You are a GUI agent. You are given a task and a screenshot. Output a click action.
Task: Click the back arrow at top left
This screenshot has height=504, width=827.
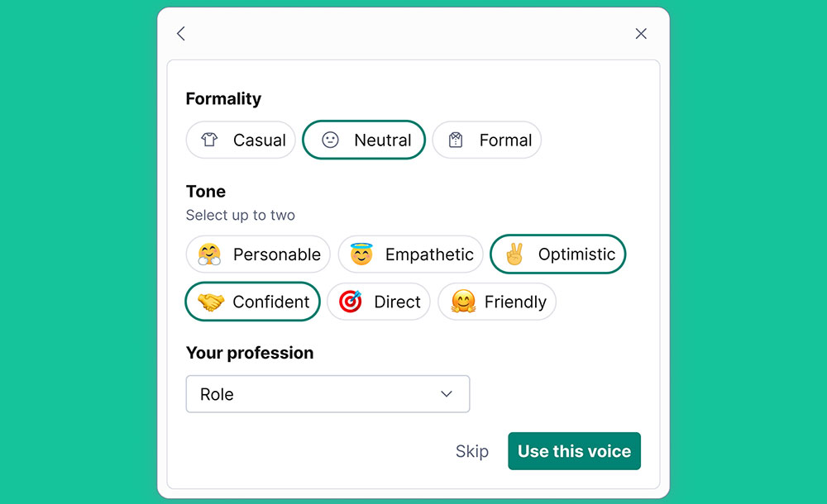181,33
